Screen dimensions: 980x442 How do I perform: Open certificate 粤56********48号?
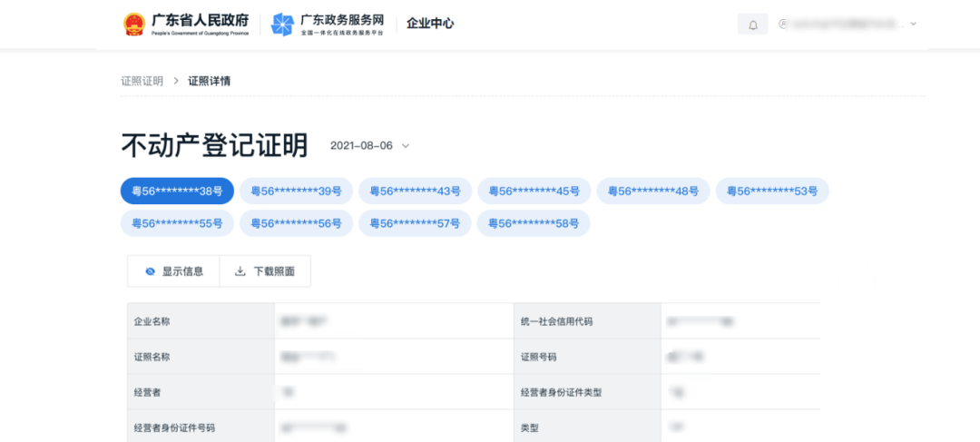click(652, 192)
